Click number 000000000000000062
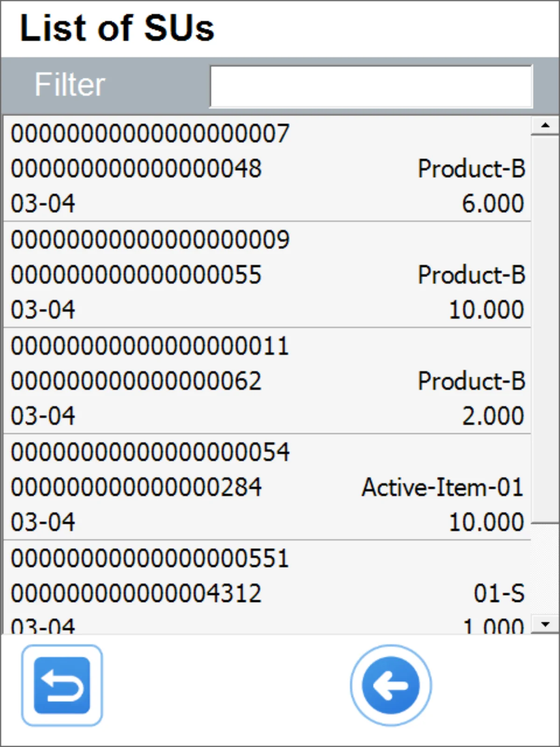The width and height of the screenshot is (560, 747). click(136, 381)
